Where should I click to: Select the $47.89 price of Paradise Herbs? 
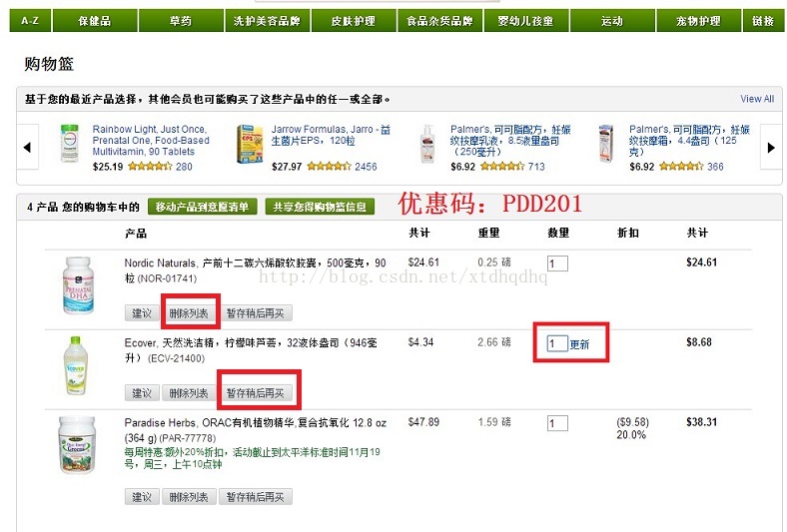[x=423, y=421]
